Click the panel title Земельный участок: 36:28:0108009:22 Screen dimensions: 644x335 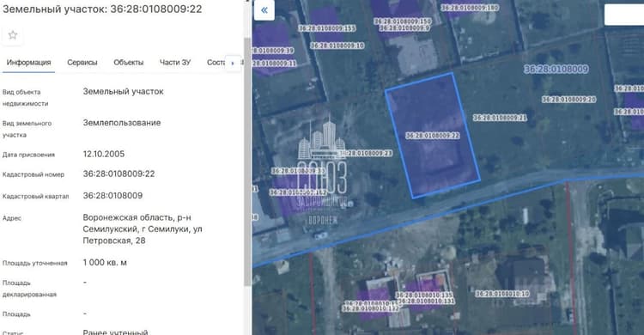pos(102,9)
